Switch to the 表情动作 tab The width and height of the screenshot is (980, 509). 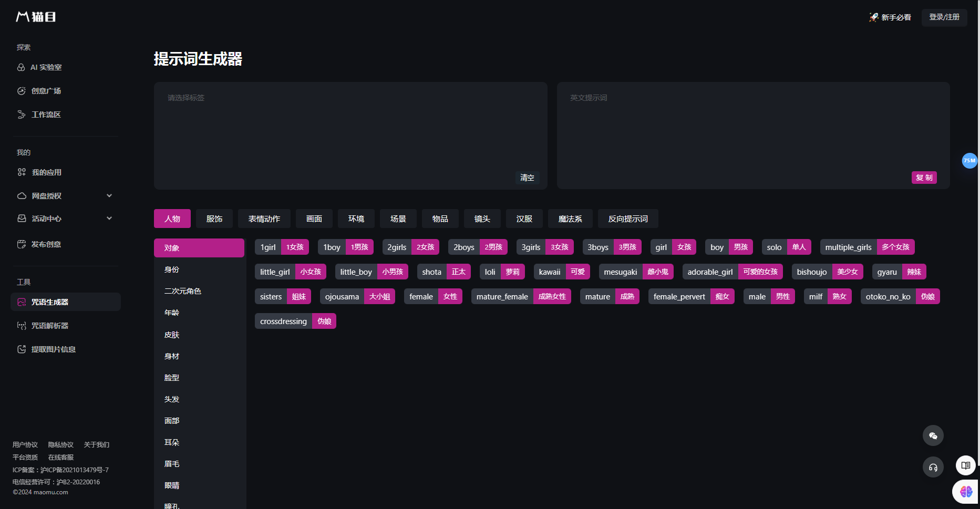click(264, 219)
